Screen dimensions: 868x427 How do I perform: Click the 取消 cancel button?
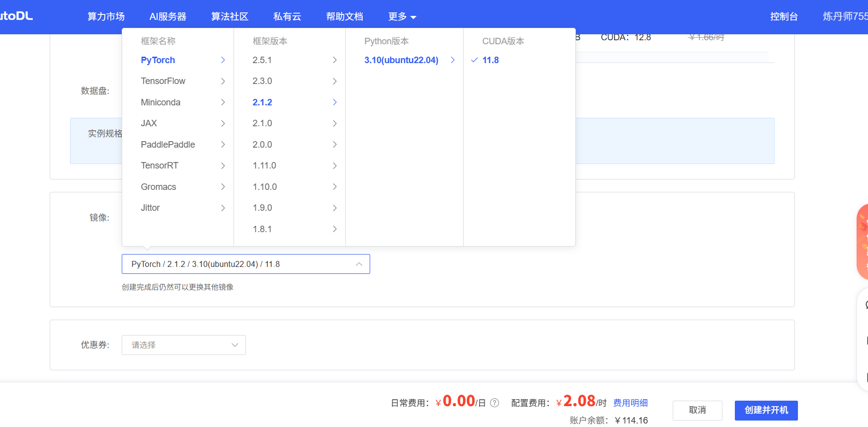[698, 411]
